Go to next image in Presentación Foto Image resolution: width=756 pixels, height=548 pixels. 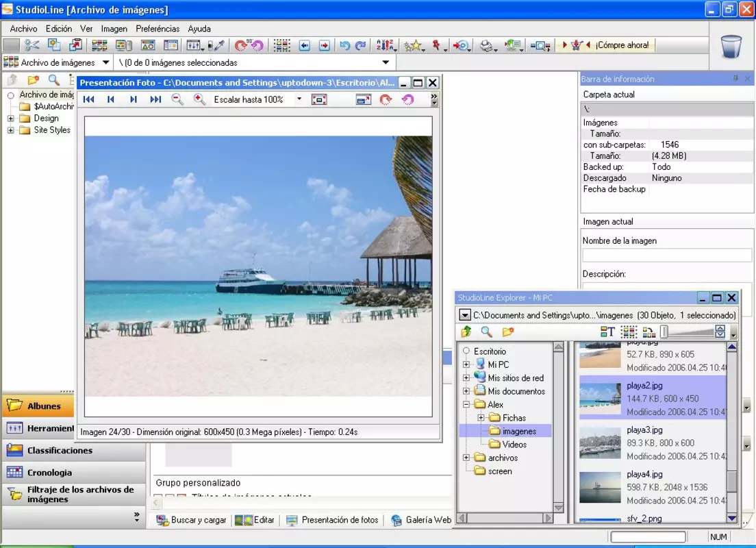coord(133,99)
